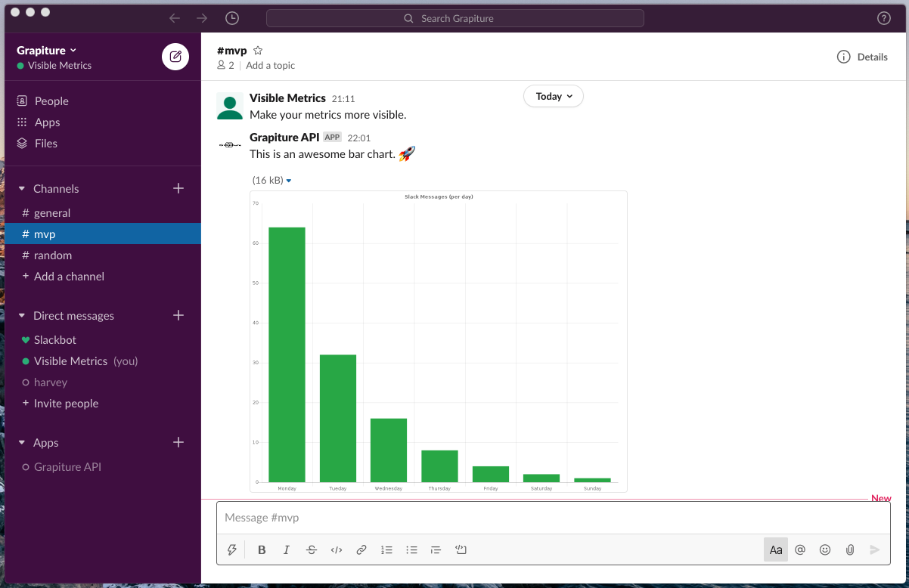Open shortcuts lightning bolt menu
This screenshot has height=588, width=909.
[232, 549]
